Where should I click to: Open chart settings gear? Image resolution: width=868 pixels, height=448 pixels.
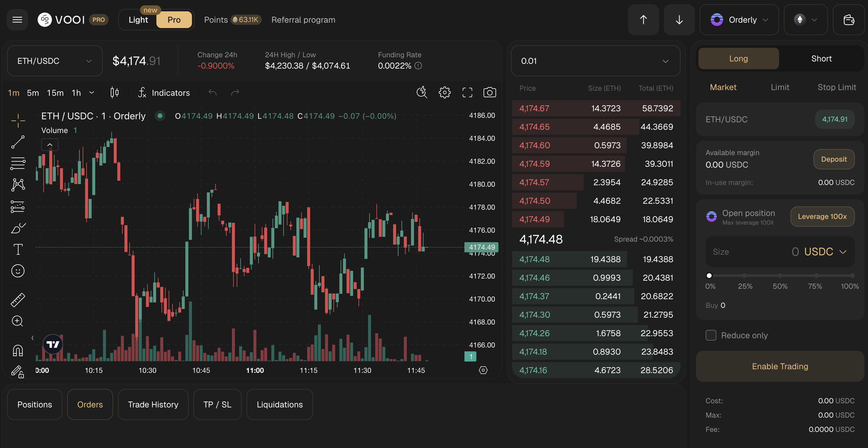[444, 92]
